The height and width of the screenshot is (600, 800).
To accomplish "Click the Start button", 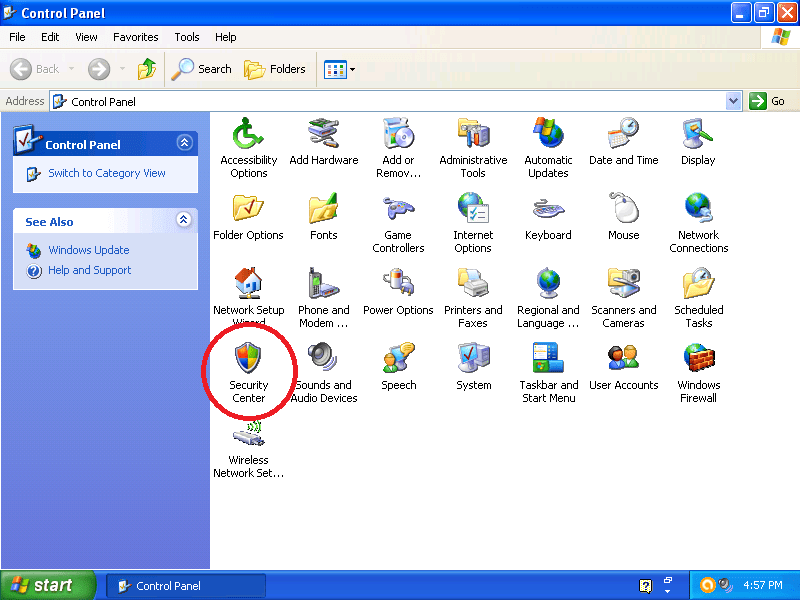I will [x=47, y=585].
